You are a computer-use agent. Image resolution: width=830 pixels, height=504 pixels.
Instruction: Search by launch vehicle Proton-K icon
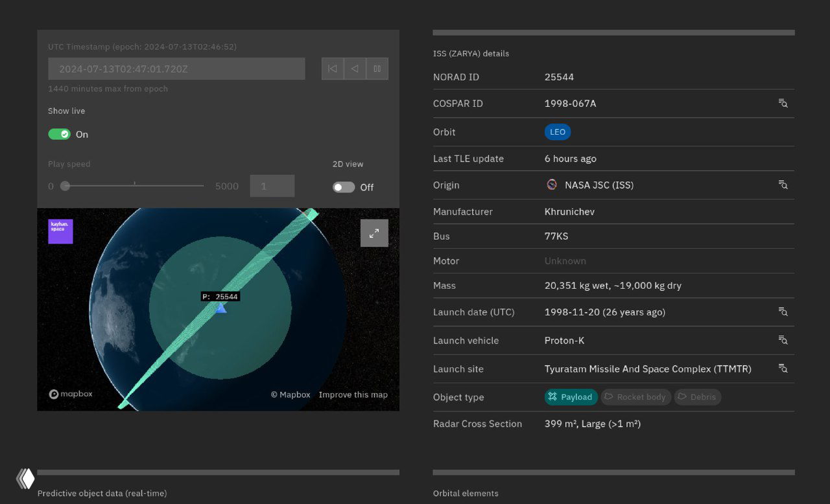tap(783, 341)
